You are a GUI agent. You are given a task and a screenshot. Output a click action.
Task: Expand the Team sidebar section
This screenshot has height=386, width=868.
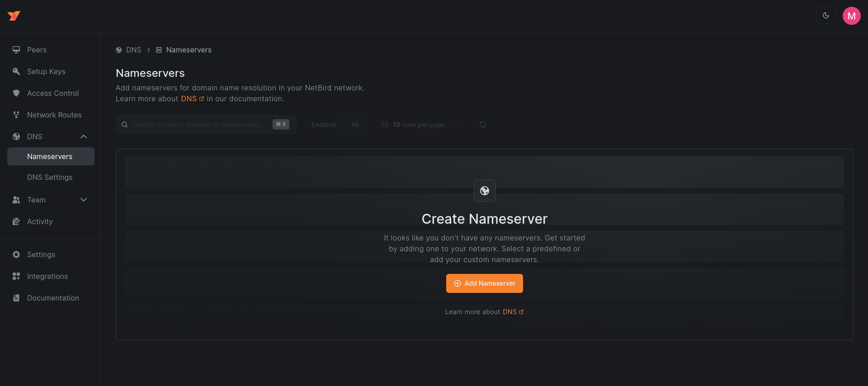(x=84, y=200)
